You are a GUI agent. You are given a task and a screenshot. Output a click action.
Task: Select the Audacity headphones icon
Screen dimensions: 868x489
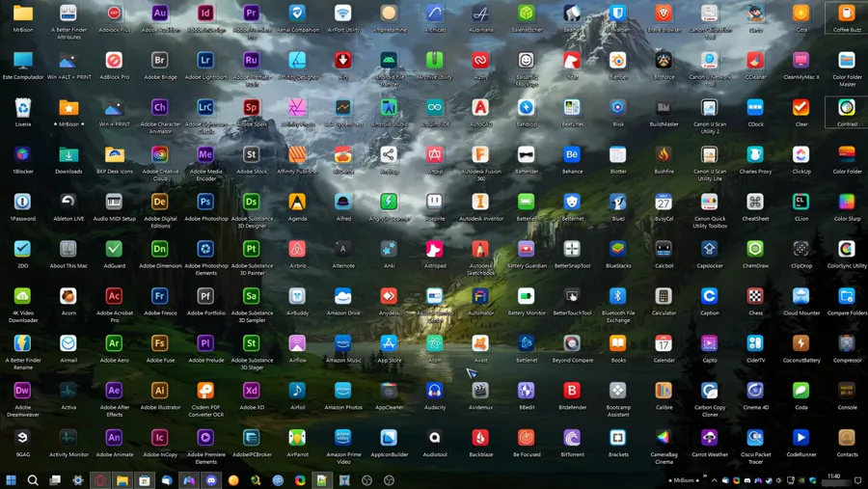tap(435, 391)
